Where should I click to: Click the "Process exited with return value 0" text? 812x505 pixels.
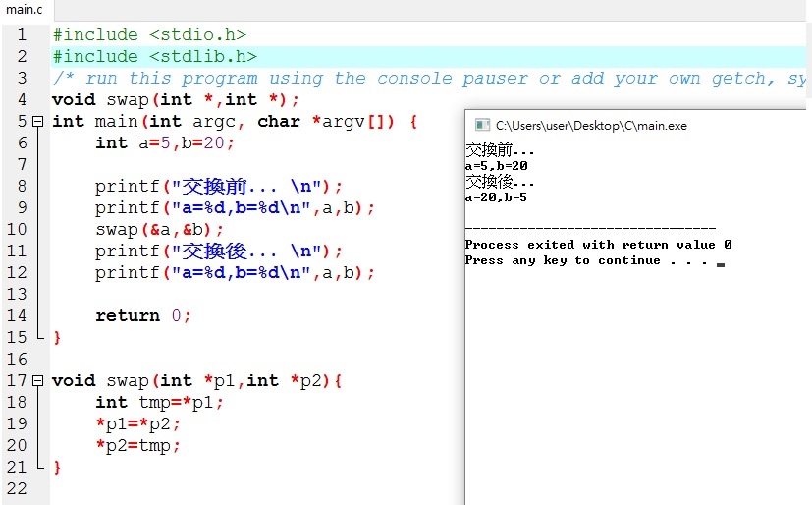[598, 245]
